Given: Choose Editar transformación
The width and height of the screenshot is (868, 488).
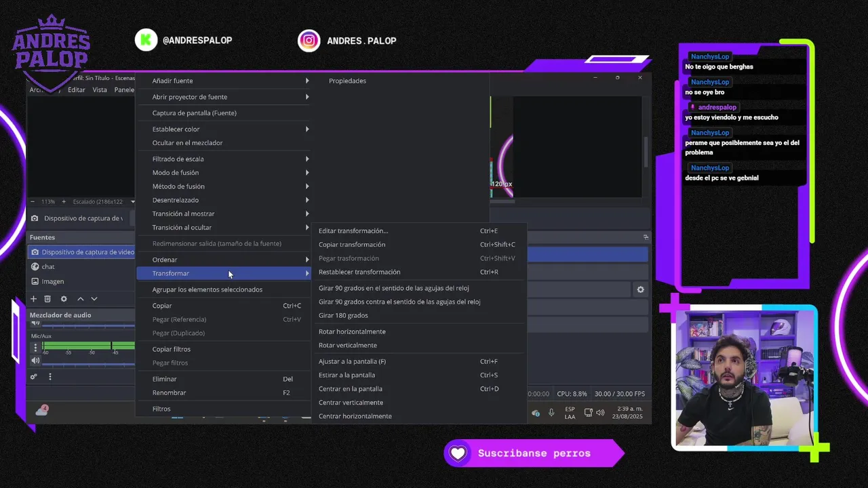Looking at the screenshot, I should click(x=418, y=231).
